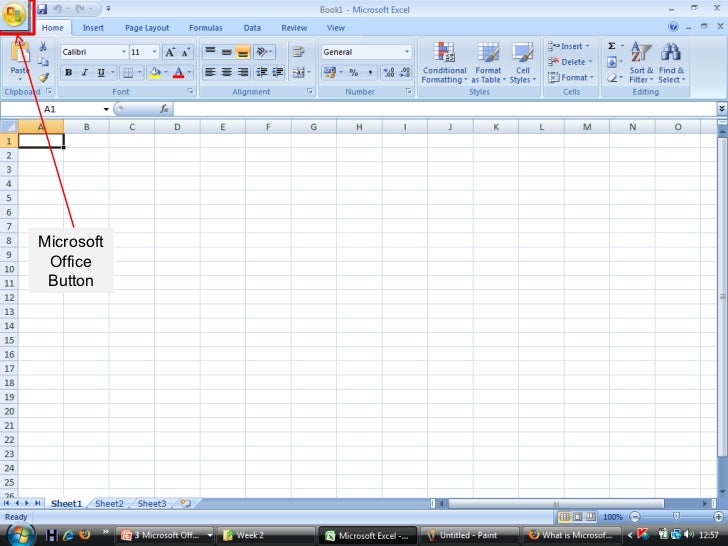This screenshot has height=546, width=728.
Task: Apply Fill Color paint bucket
Action: tap(155, 72)
